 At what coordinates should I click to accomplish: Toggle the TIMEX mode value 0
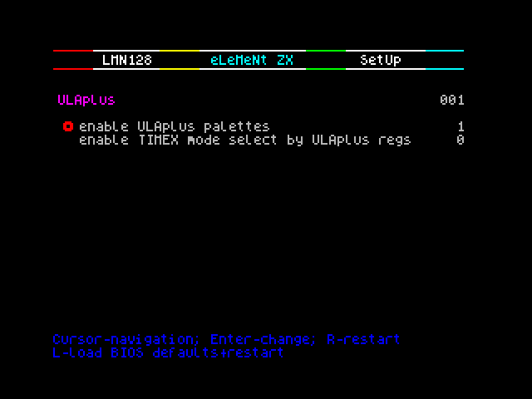coord(460,140)
